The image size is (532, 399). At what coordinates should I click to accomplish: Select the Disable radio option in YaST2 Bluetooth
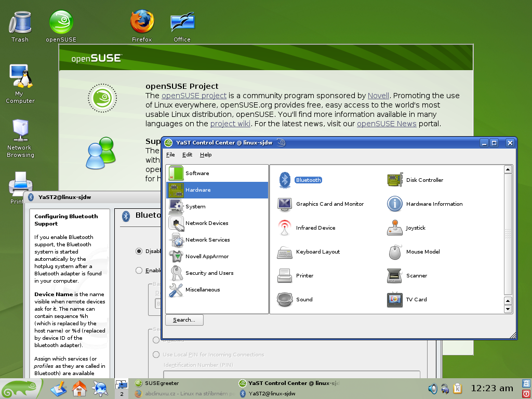coord(139,251)
